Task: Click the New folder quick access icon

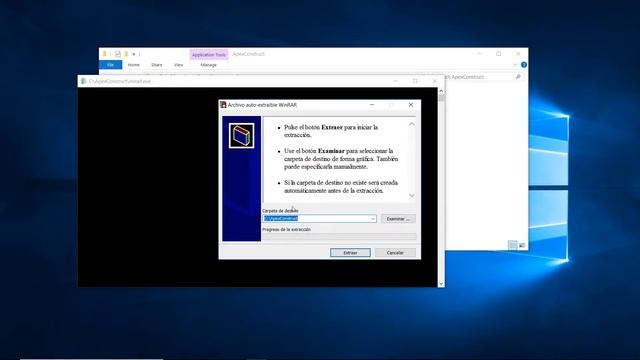Action: click(126, 54)
